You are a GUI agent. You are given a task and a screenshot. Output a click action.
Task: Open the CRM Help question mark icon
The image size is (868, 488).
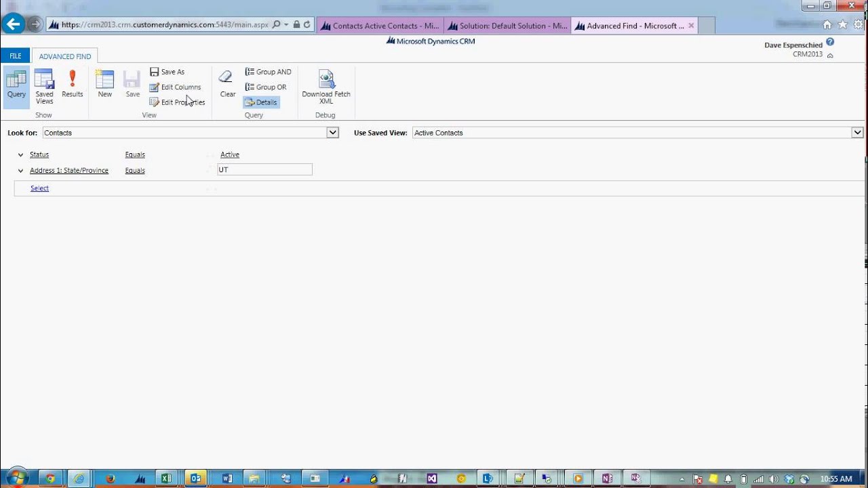tap(830, 42)
